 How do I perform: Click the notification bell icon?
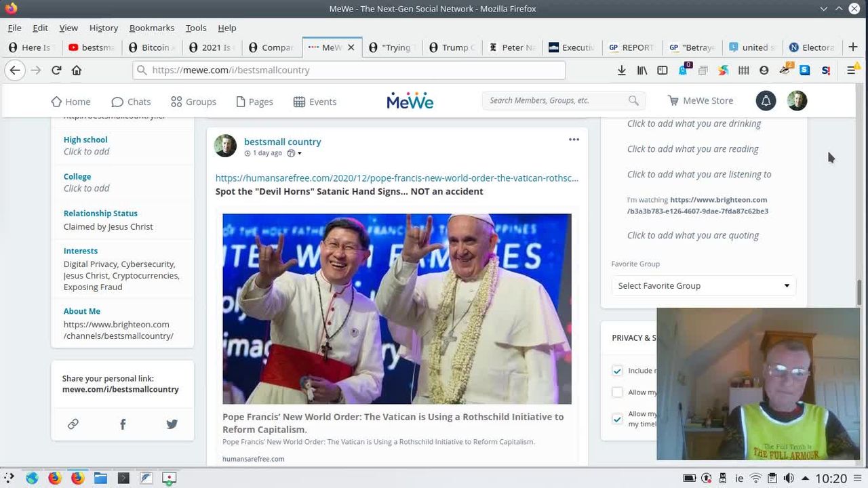tap(766, 101)
